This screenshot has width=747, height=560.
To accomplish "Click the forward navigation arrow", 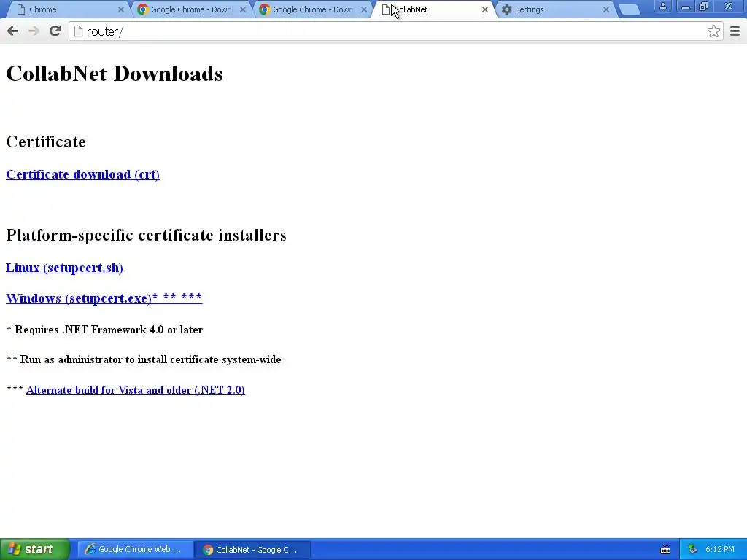I will coord(34,31).
